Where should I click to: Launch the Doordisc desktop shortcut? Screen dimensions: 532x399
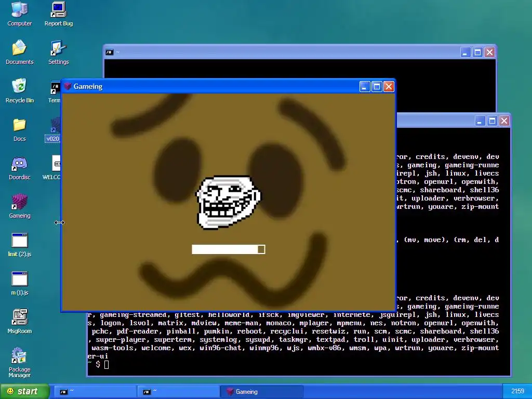click(19, 168)
